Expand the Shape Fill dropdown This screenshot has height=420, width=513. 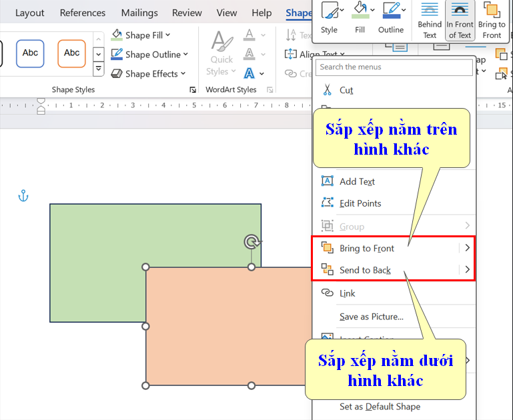point(167,35)
